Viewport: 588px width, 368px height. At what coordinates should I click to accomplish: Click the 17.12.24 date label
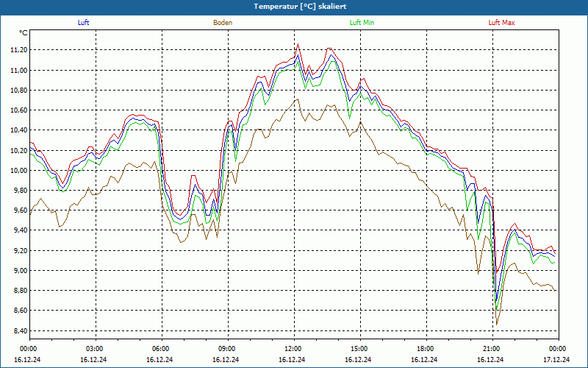point(556,360)
